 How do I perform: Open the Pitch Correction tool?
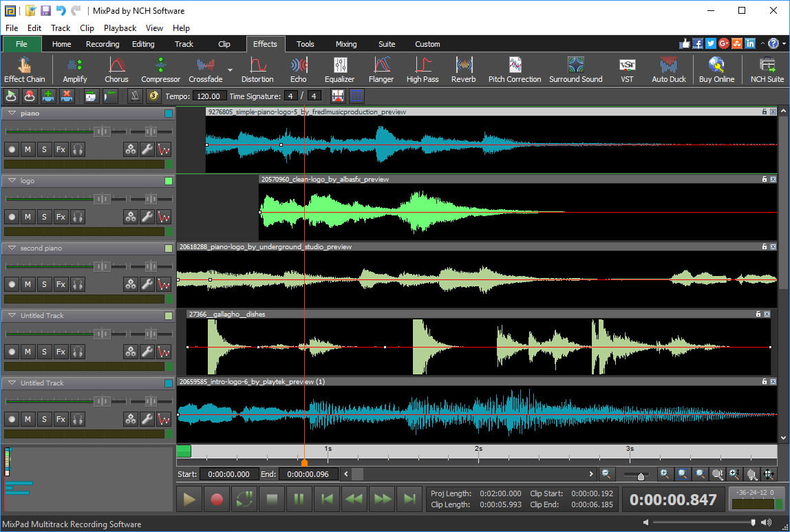[514, 69]
